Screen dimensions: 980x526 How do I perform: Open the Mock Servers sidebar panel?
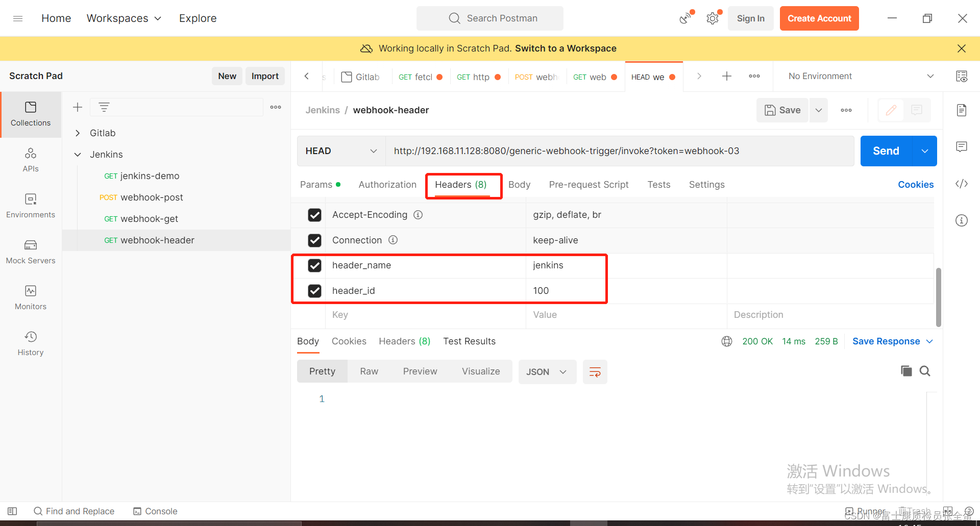(x=31, y=252)
